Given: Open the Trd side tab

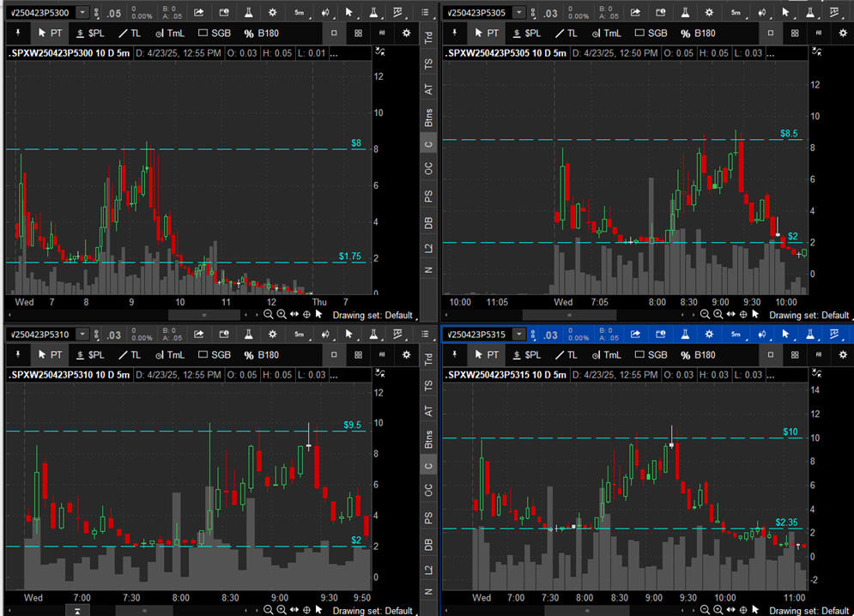Looking at the screenshot, I should click(428, 37).
